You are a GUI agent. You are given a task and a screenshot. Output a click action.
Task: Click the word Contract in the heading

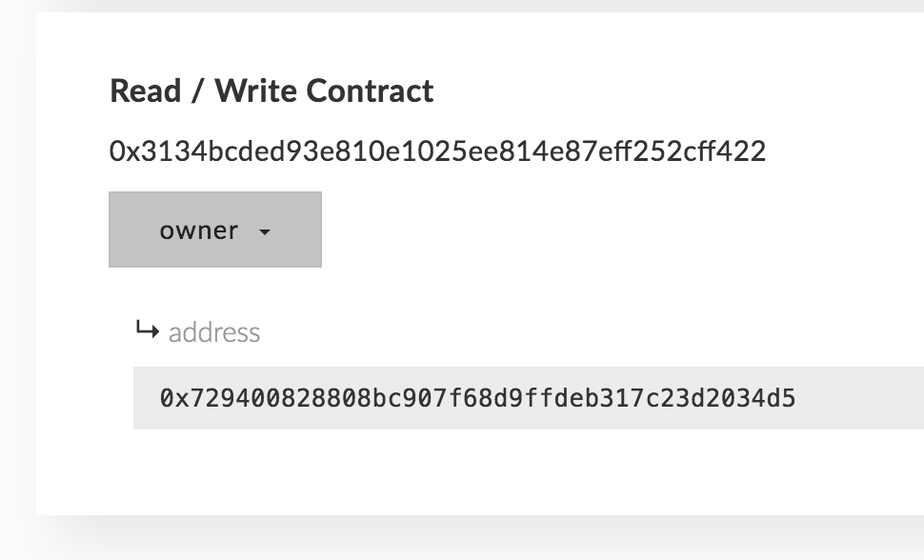(370, 90)
